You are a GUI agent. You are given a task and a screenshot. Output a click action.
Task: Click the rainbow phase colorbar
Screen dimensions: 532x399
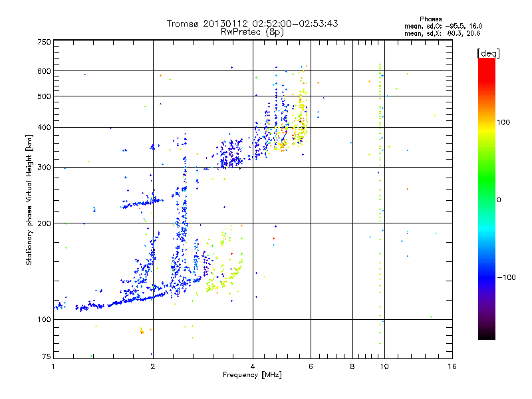487,198
